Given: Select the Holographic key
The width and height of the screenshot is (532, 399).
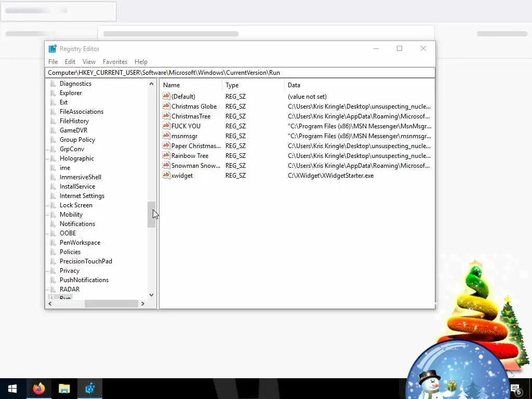Looking at the screenshot, I should [77, 158].
